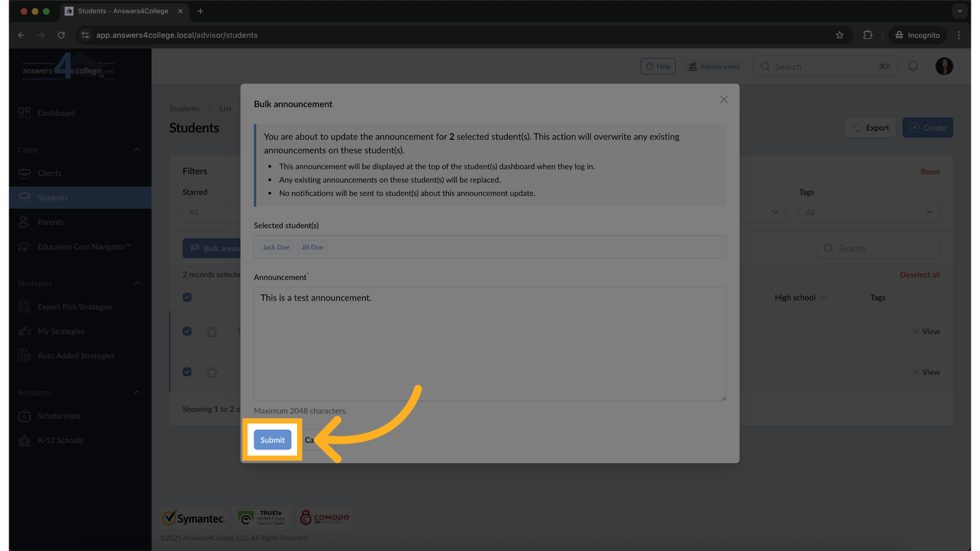Click the Jack Doe selected student tag
980x551 pixels.
(x=276, y=247)
